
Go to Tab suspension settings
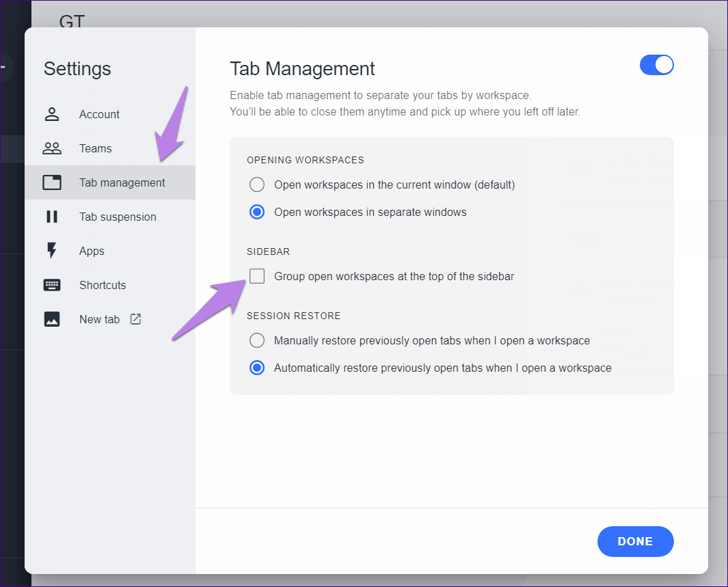tap(110, 217)
